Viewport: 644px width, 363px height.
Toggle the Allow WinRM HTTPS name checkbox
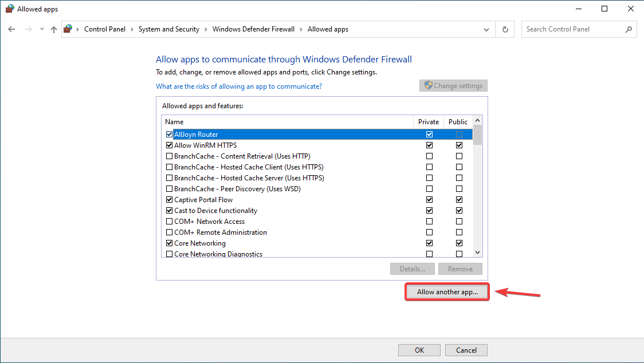click(169, 145)
